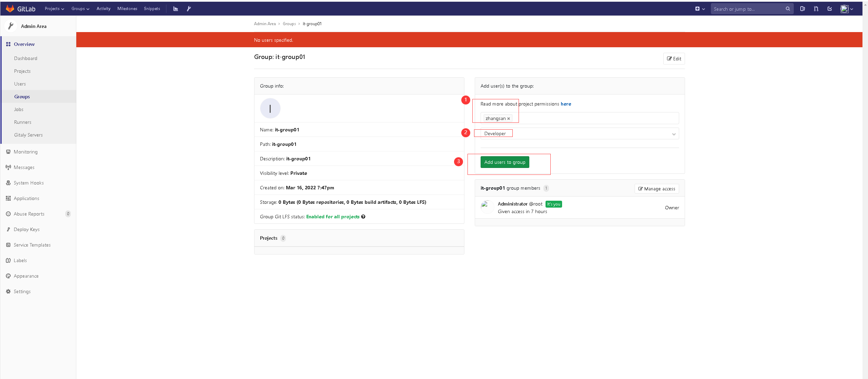This screenshot has height=379, width=868.
Task: Click the GitLab fox logo icon
Action: click(x=10, y=9)
